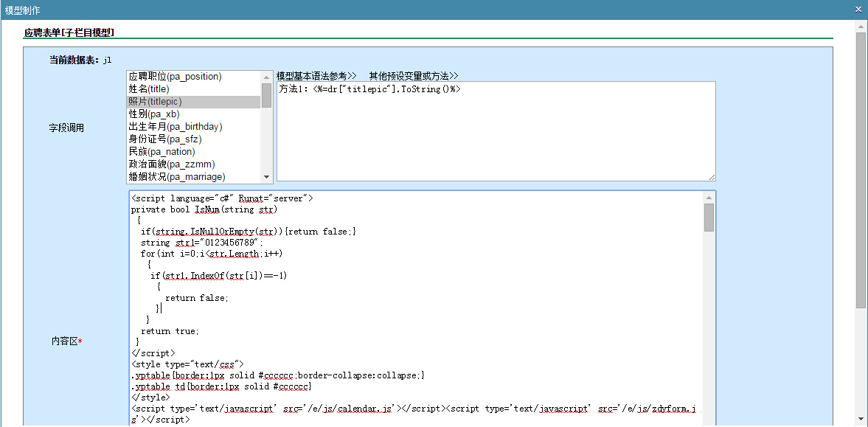Click into the 方法1 syntax text box

pos(496,133)
